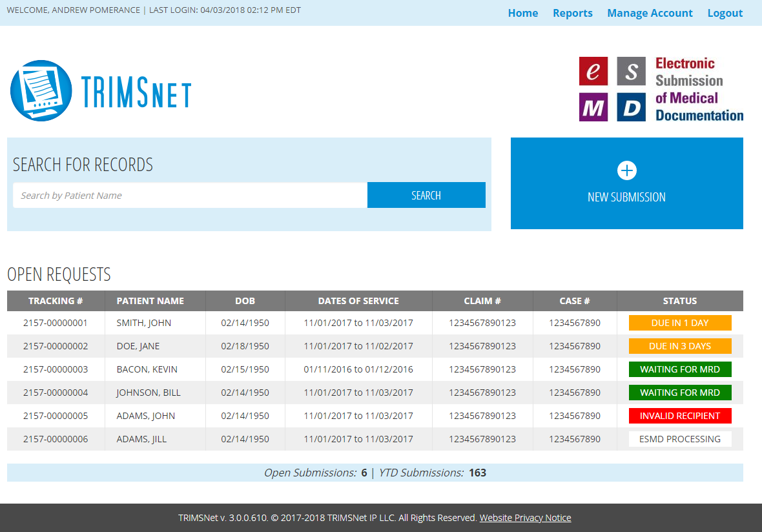Open the Website Privacy Notice link
762x532 pixels.
click(x=525, y=518)
